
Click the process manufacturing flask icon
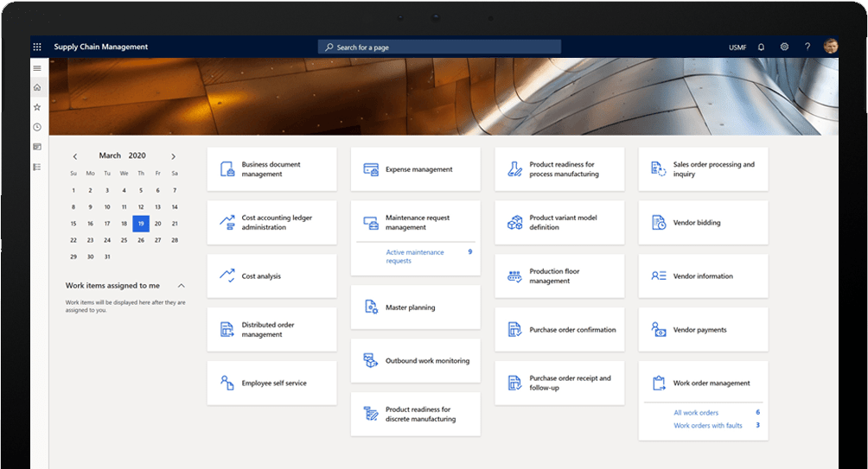(514, 169)
